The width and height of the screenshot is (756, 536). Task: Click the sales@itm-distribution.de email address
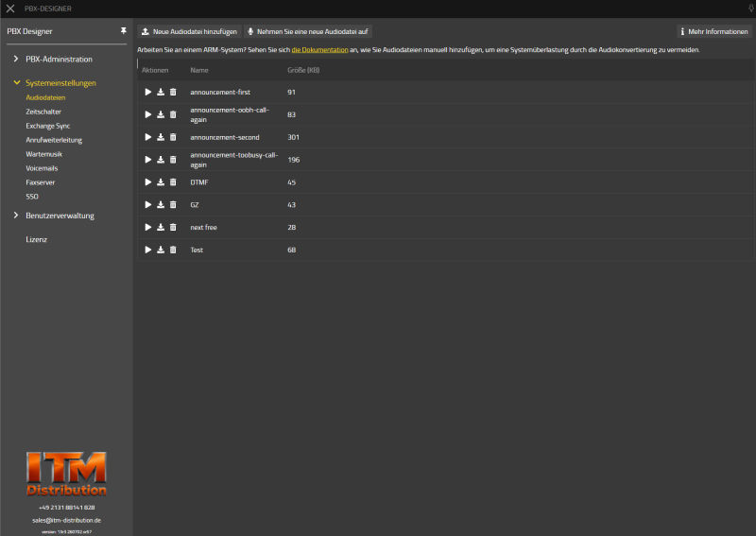pyautogui.click(x=66, y=520)
